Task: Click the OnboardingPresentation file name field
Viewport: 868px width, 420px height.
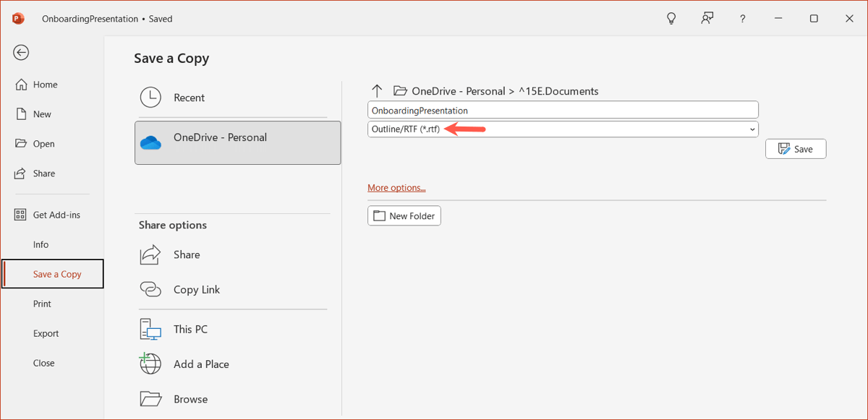Action: [563, 110]
